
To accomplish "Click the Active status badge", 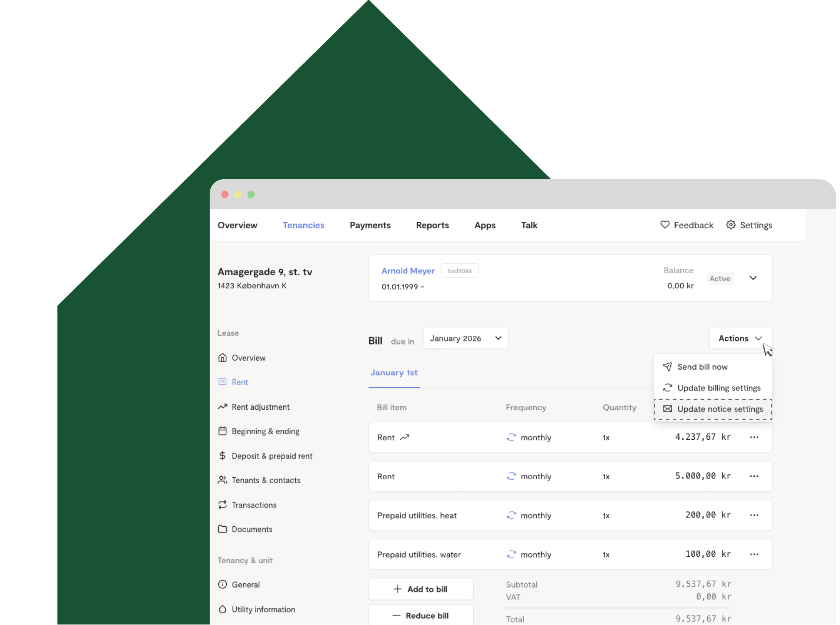I will click(720, 278).
